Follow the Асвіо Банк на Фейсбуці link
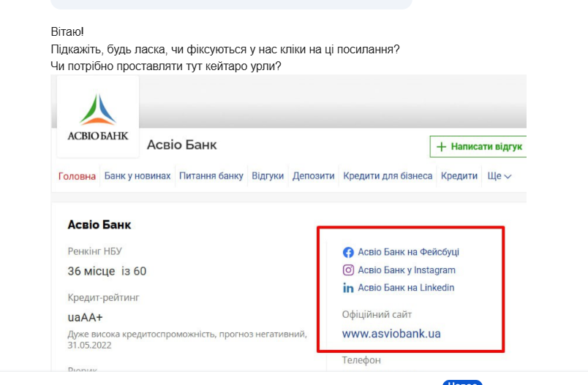Image resolution: width=588 pixels, height=385 pixels. pyautogui.click(x=408, y=252)
